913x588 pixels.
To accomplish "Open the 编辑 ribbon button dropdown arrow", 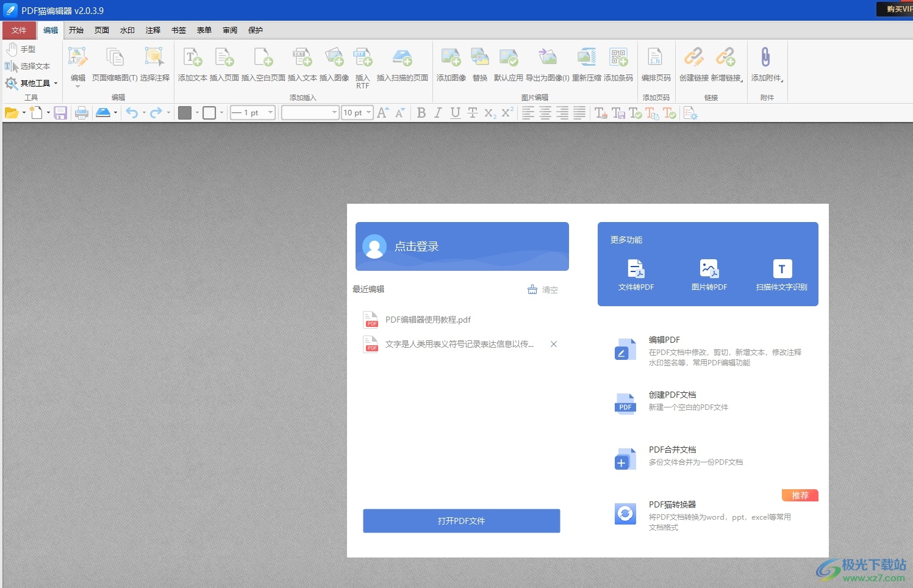I will click(77, 87).
